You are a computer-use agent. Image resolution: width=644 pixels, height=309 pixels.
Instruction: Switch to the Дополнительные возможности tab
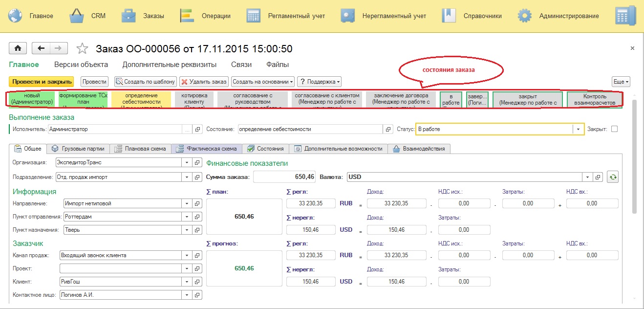point(339,149)
